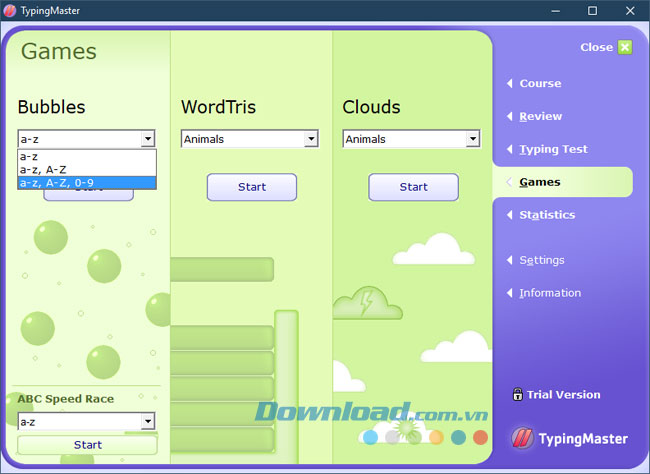Start the WordTris game

[252, 187]
